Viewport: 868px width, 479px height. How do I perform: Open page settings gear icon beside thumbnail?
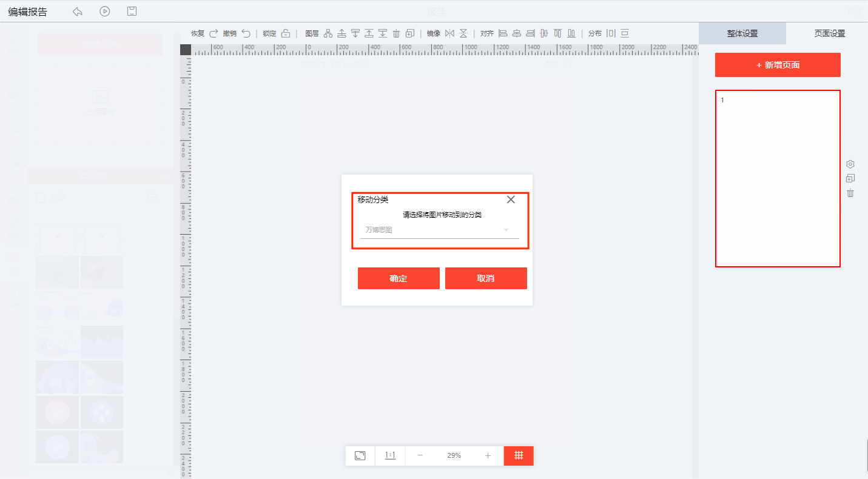pyautogui.click(x=850, y=164)
